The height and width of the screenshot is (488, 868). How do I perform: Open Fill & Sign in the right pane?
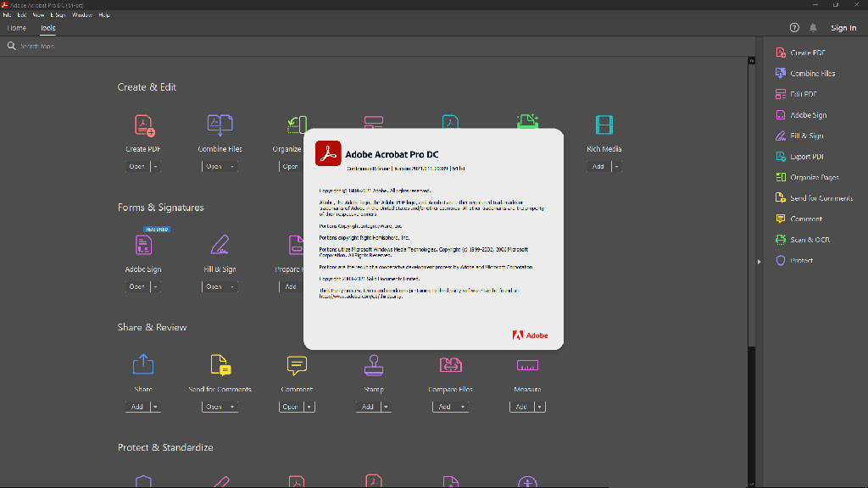click(798, 136)
